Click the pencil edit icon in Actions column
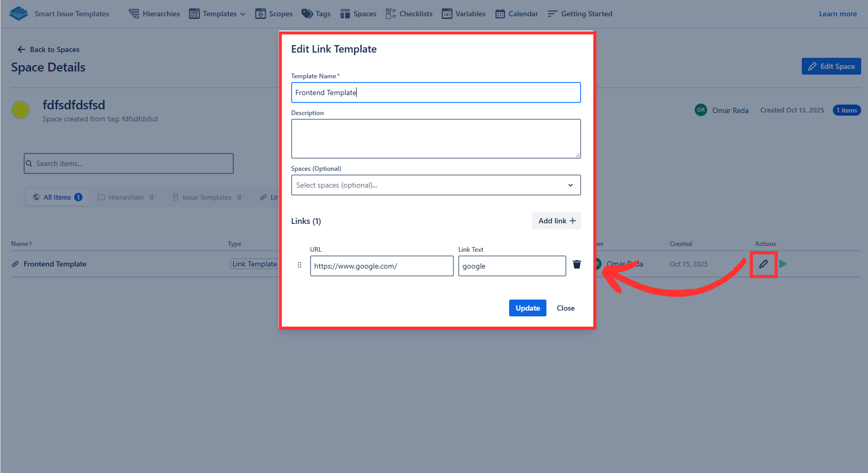 click(x=763, y=264)
